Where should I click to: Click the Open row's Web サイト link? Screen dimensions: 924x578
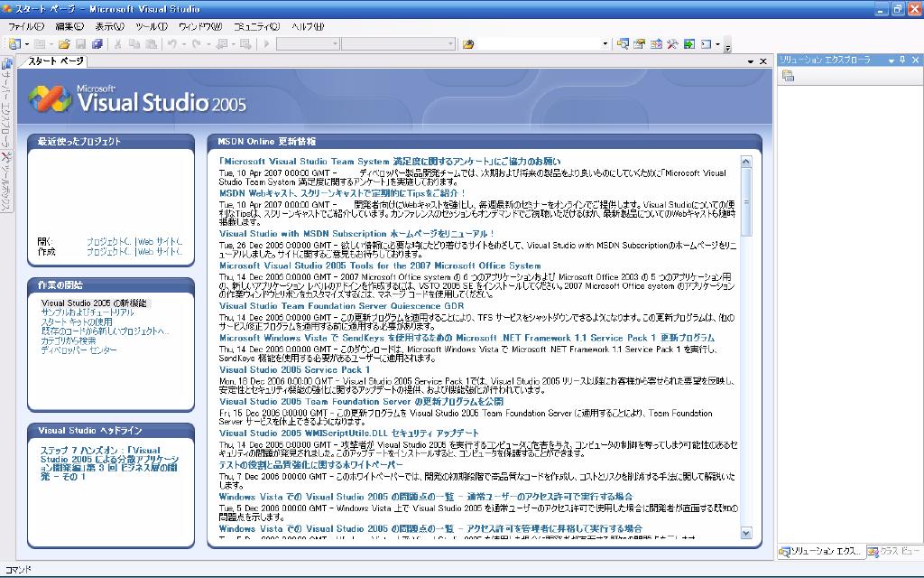pyautogui.click(x=161, y=242)
